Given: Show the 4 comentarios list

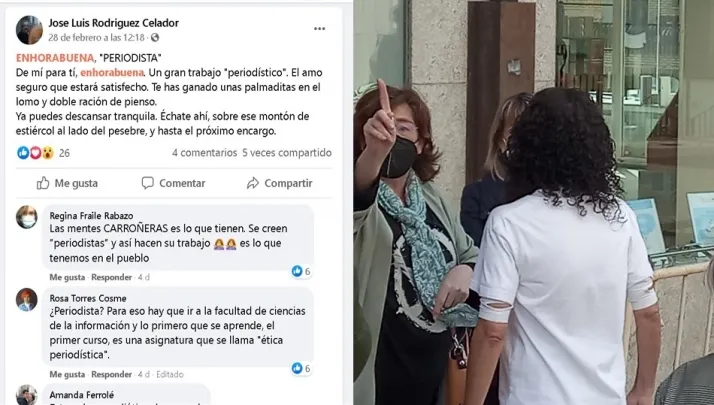Looking at the screenshot, I should (204, 153).
